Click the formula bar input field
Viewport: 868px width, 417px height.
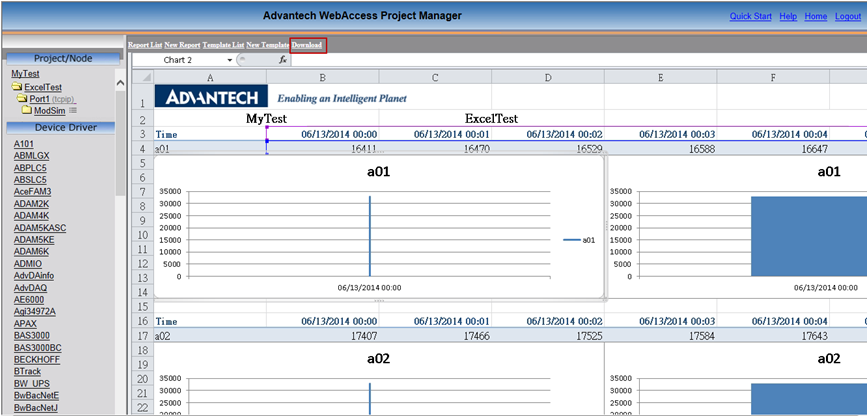tap(578, 60)
